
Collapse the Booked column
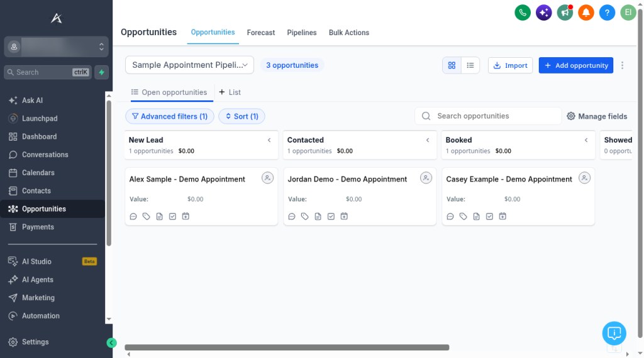click(587, 140)
